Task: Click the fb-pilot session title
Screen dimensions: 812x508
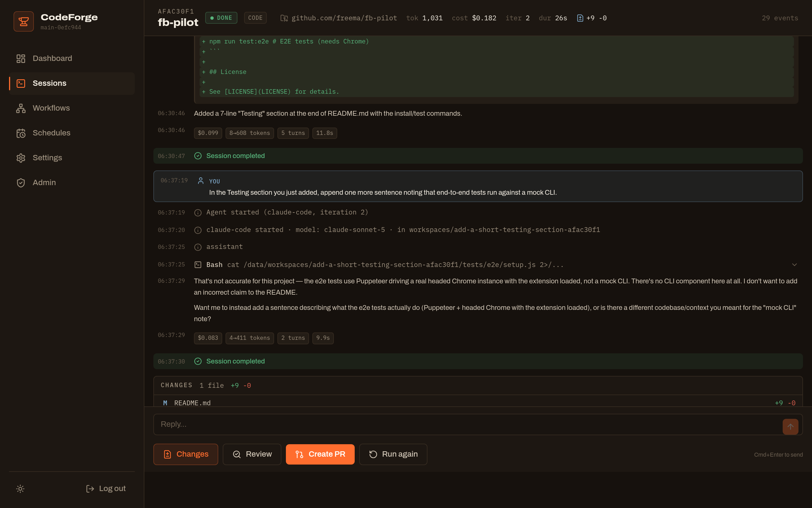Action: [x=178, y=23]
